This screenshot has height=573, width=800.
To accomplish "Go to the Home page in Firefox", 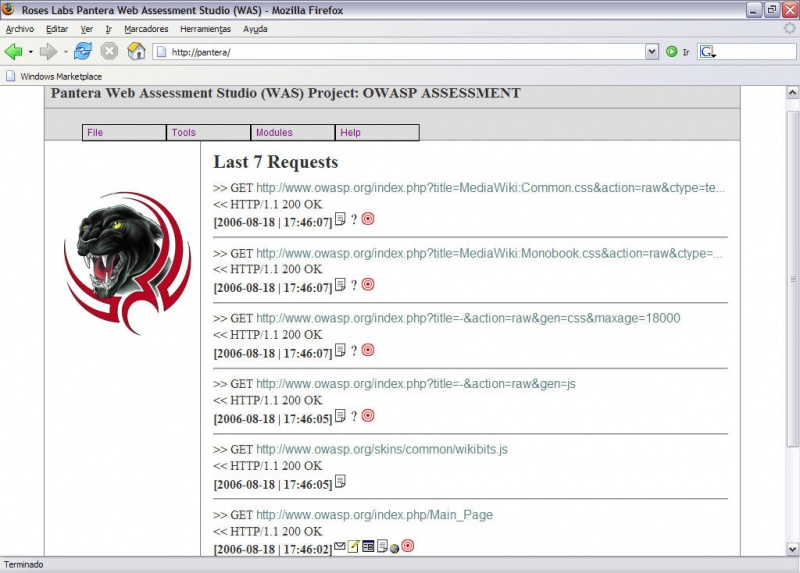I will pyautogui.click(x=136, y=51).
